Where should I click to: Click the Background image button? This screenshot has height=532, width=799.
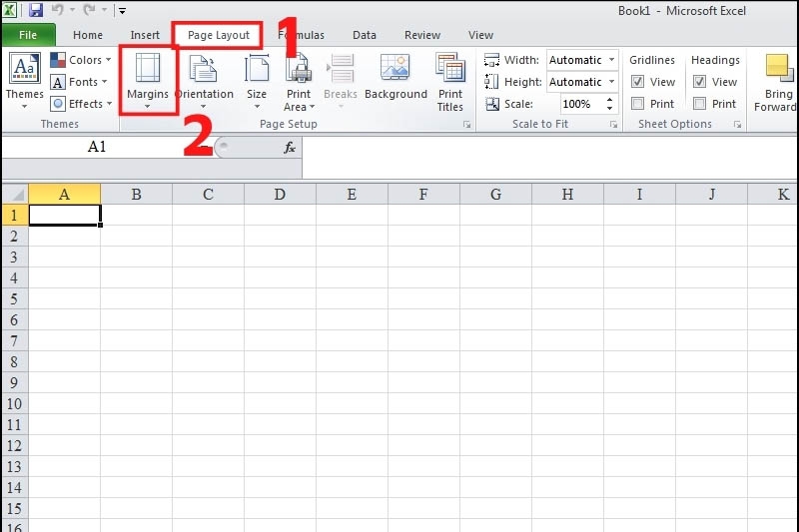tap(396, 77)
